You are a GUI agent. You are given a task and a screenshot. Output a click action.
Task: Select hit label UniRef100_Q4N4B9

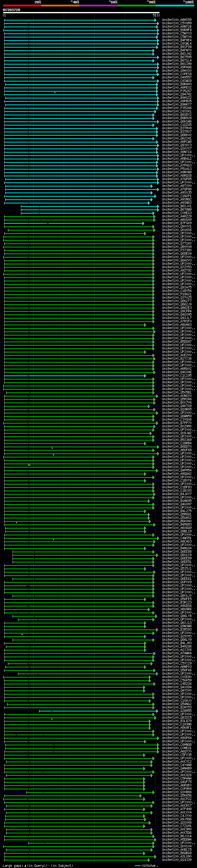click(177, 768)
